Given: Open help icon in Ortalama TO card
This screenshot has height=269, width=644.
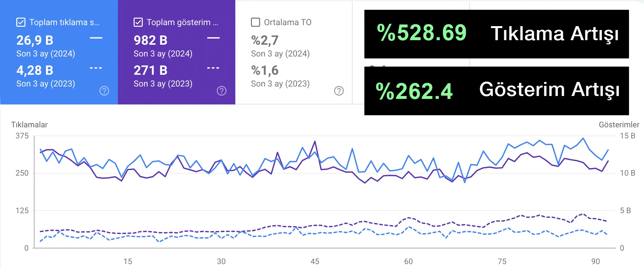Looking at the screenshot, I should [x=339, y=91].
